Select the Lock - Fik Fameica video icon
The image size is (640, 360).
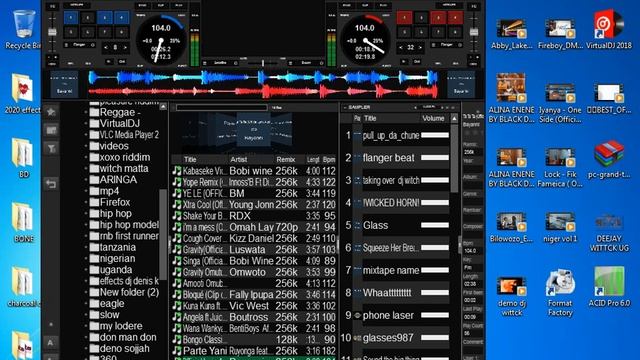560,167
